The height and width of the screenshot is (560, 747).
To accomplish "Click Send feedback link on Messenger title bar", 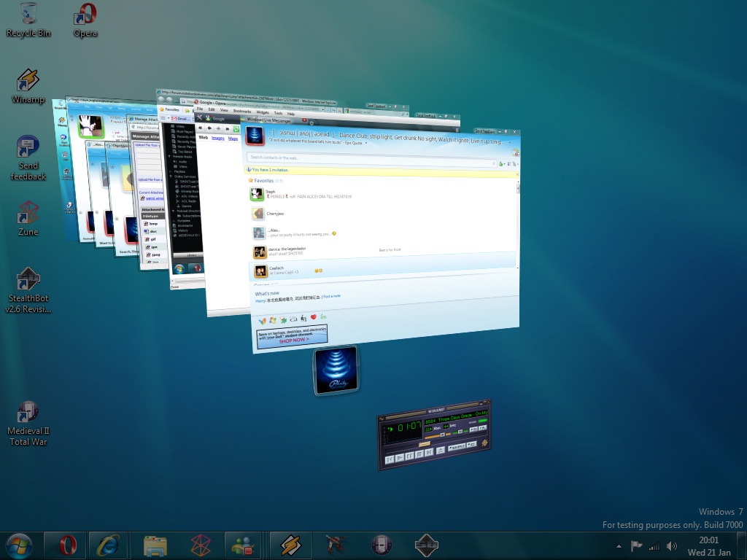I will 485,131.
